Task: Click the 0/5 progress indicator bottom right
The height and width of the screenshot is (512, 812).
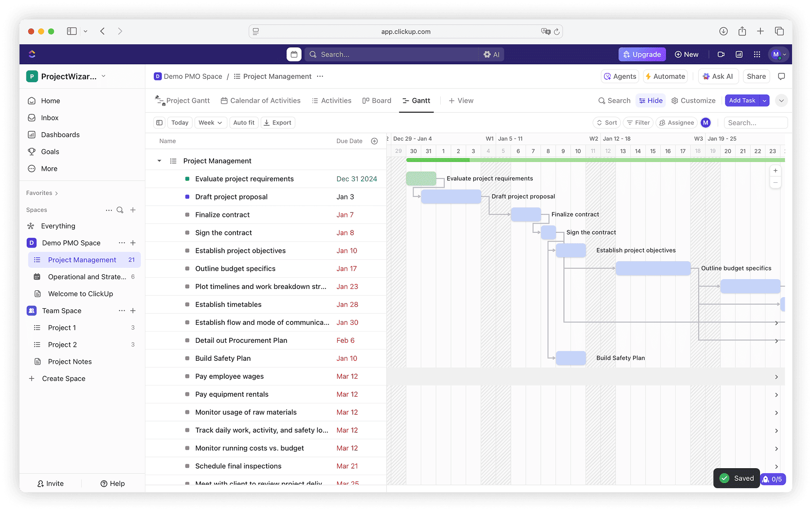Action: click(773, 479)
